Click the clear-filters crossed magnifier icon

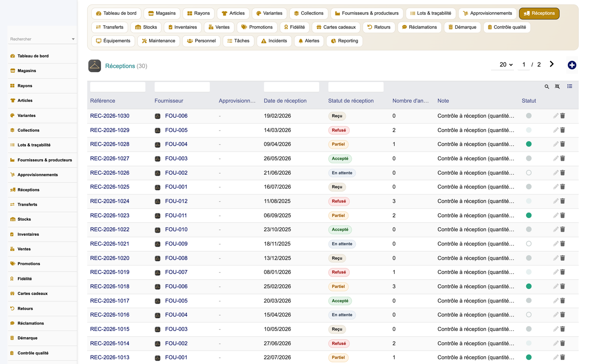tap(557, 86)
